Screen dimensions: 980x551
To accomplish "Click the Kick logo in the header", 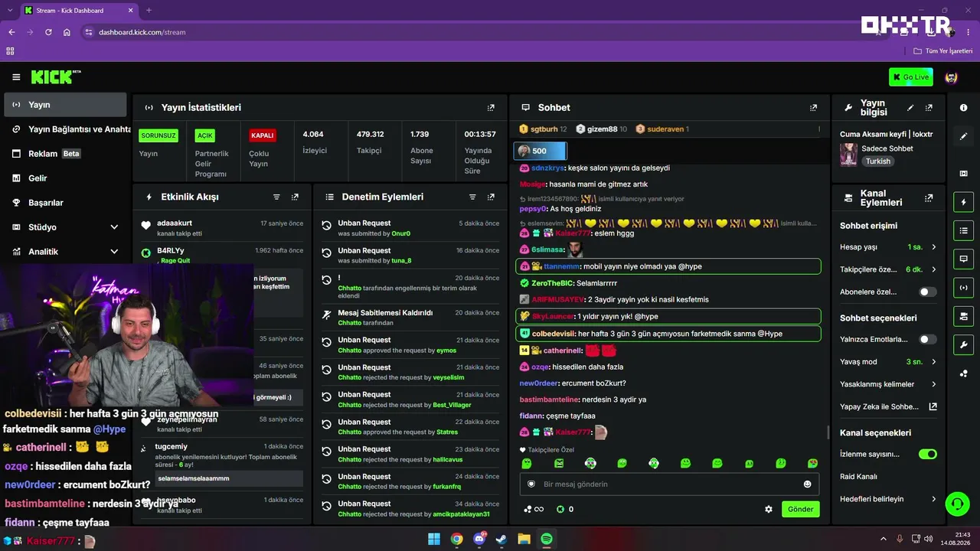I will [x=55, y=77].
